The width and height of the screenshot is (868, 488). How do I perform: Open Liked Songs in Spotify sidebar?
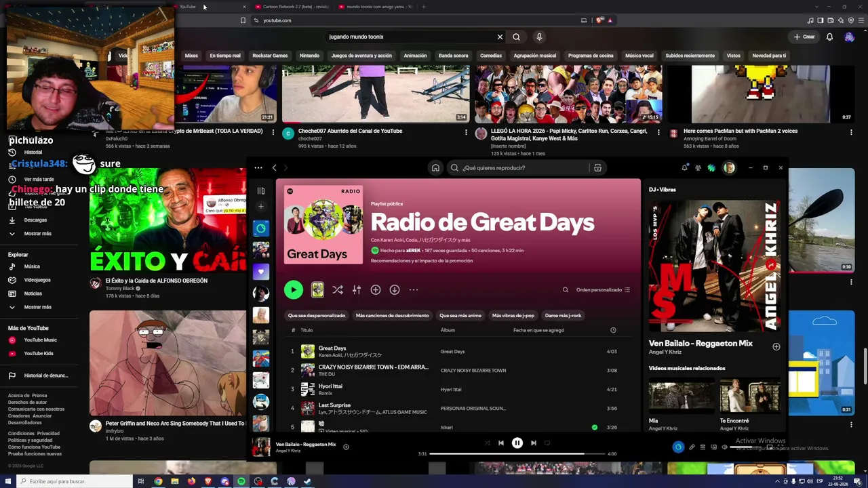pos(261,272)
